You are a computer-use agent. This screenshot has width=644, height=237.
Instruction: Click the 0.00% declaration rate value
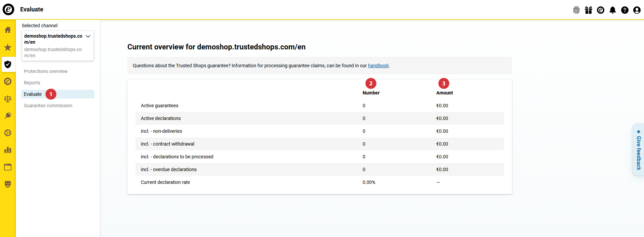(369, 182)
